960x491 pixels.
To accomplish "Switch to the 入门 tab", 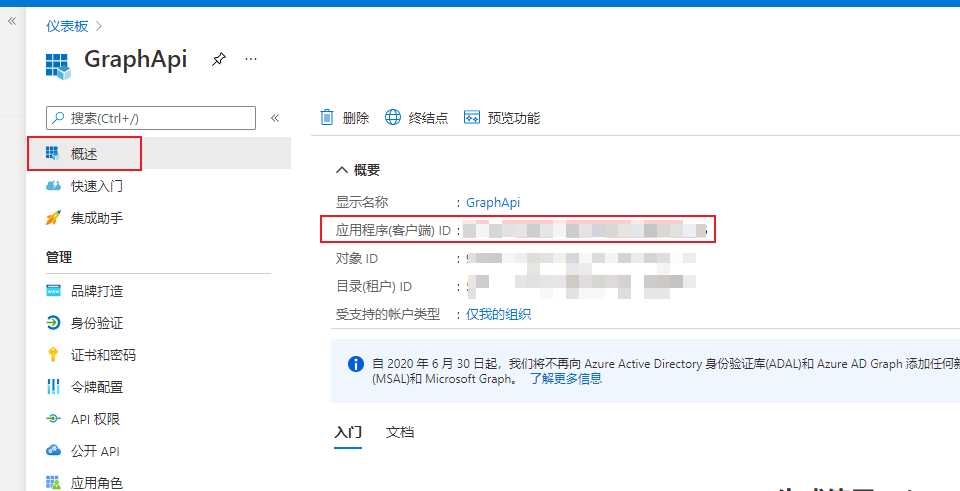I will pyautogui.click(x=348, y=432).
